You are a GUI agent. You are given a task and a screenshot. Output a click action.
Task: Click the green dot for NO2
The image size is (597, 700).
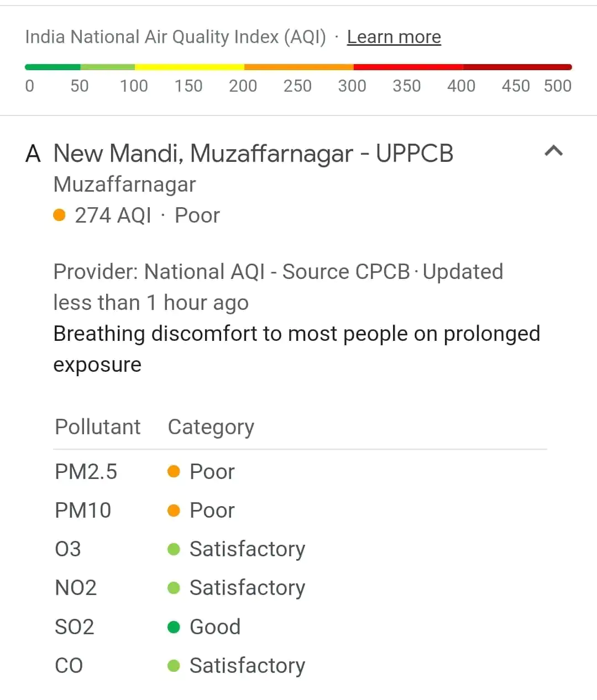coord(174,588)
